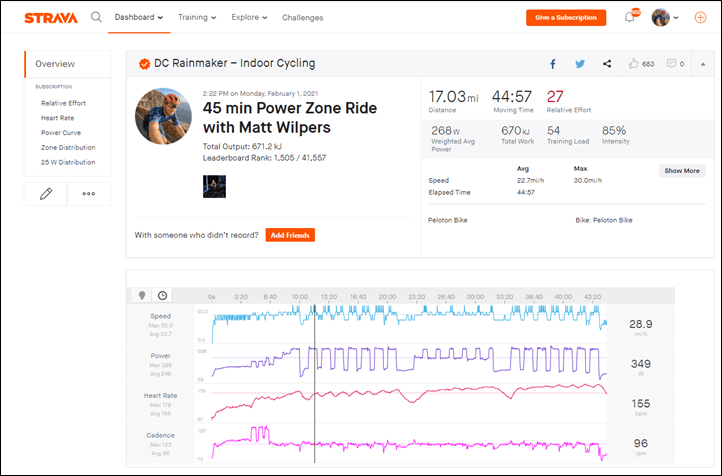Edit activity with pencil icon
Image resolution: width=722 pixels, height=476 pixels.
[x=46, y=194]
